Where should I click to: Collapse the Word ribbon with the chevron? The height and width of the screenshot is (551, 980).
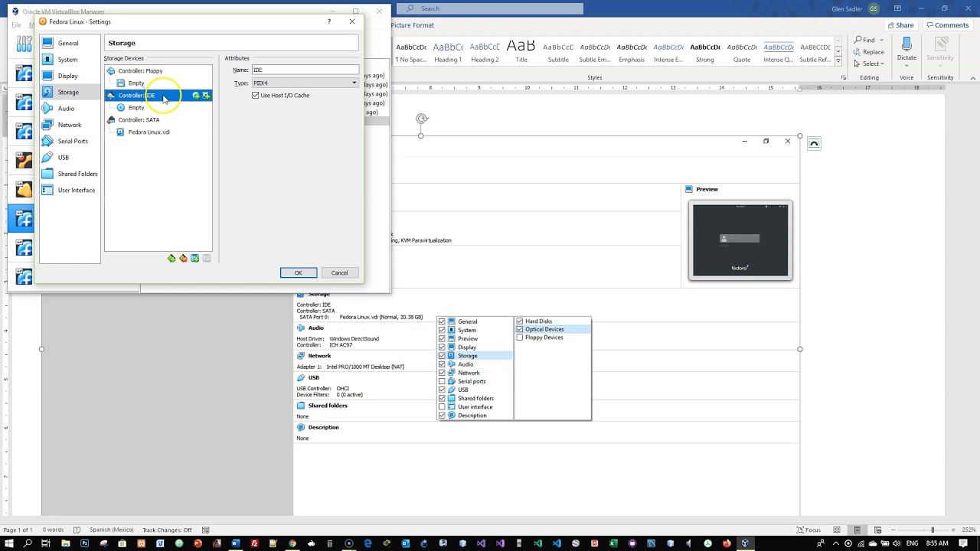click(973, 77)
